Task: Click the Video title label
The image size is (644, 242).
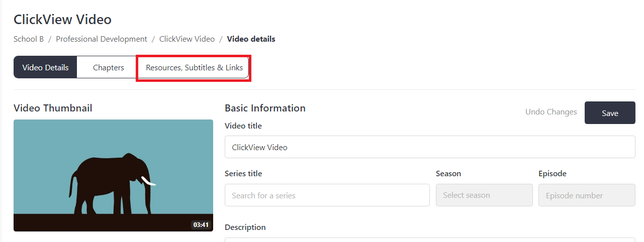Action: [x=243, y=126]
